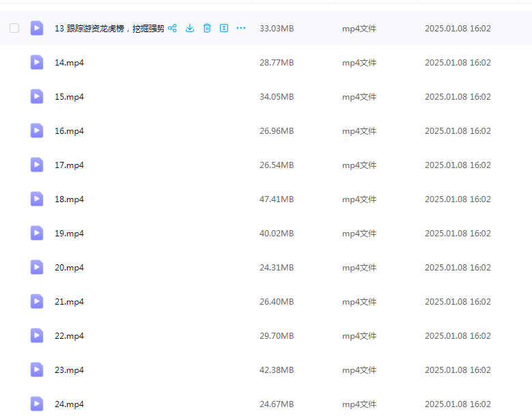This screenshot has height=416, width=532.
Task: Click the date in file 13 row
Action: point(458,29)
